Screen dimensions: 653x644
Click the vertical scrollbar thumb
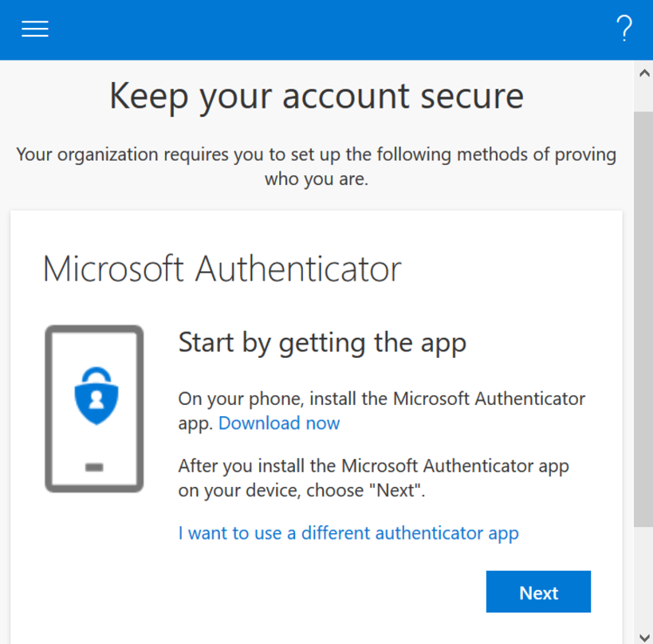(643, 319)
